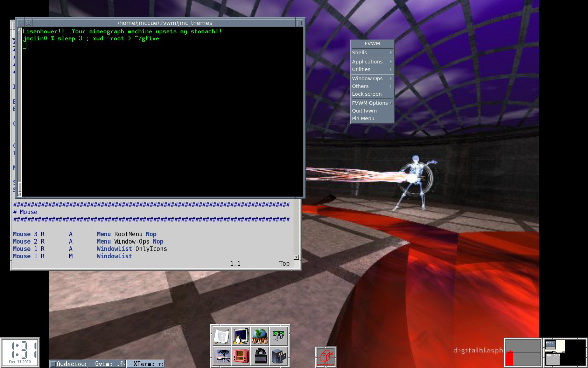
Task: Switch to Gvim window in the taskbar
Action: [x=107, y=364]
